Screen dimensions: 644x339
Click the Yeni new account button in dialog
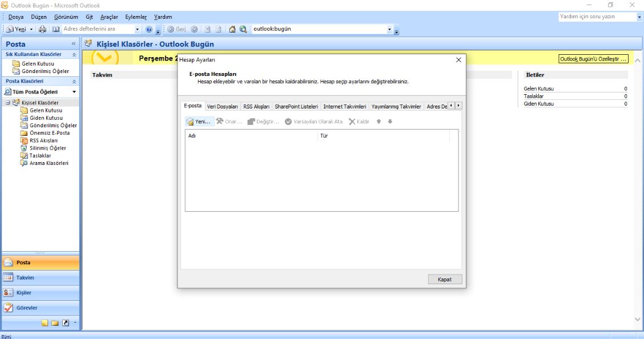coord(199,122)
